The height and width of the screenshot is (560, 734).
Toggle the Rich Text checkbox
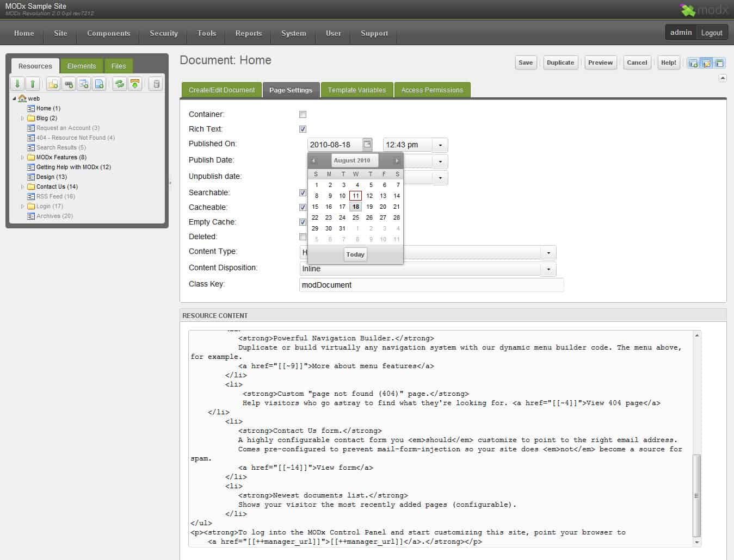(x=303, y=129)
